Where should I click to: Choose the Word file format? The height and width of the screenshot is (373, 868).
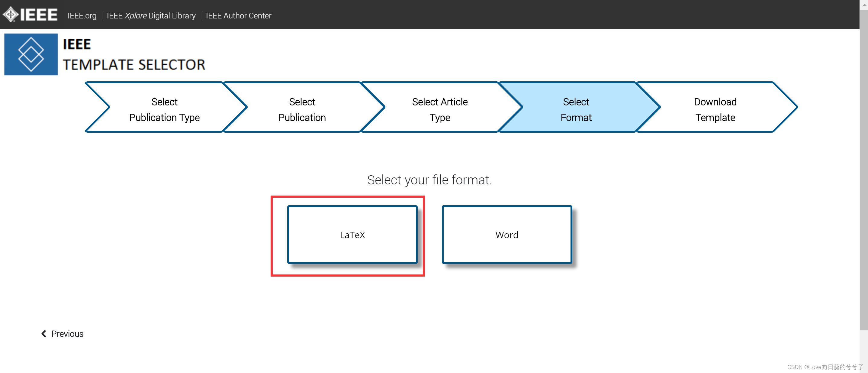click(506, 235)
